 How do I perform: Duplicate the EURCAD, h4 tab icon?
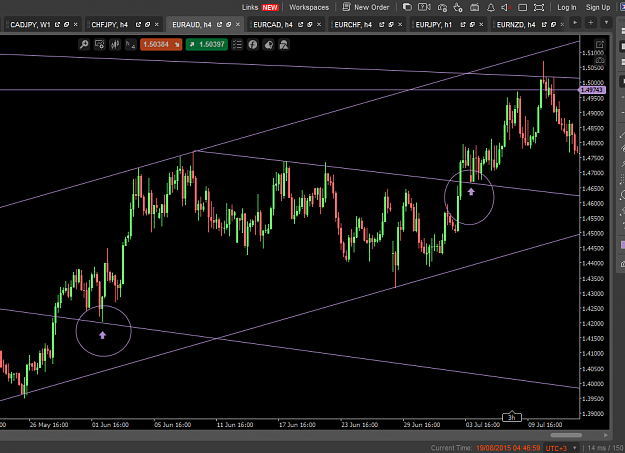point(310,25)
